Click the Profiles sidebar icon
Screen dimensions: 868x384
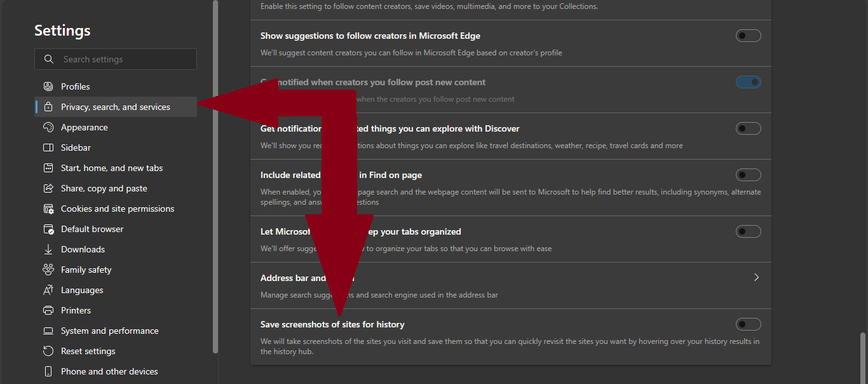(x=48, y=86)
